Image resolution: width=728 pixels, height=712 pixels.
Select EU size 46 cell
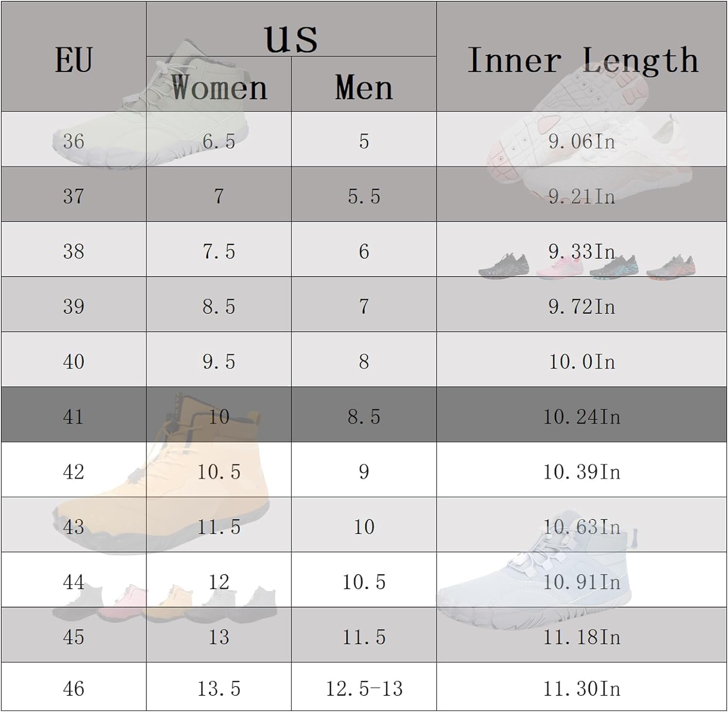73,688
